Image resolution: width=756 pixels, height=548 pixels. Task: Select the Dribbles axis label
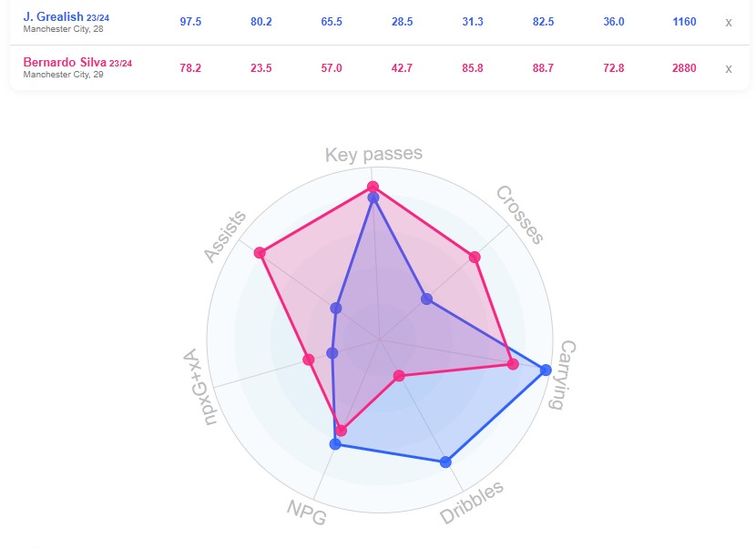point(472,502)
